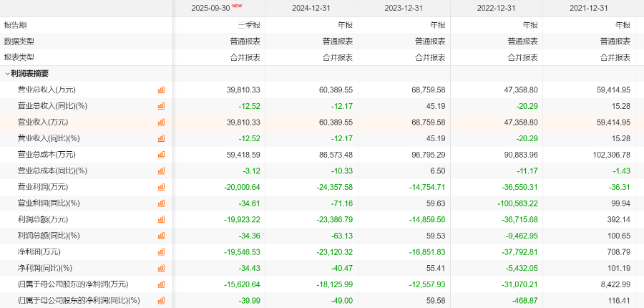View chart for 营业利润(万元) row
644x308 pixels.
161,187
